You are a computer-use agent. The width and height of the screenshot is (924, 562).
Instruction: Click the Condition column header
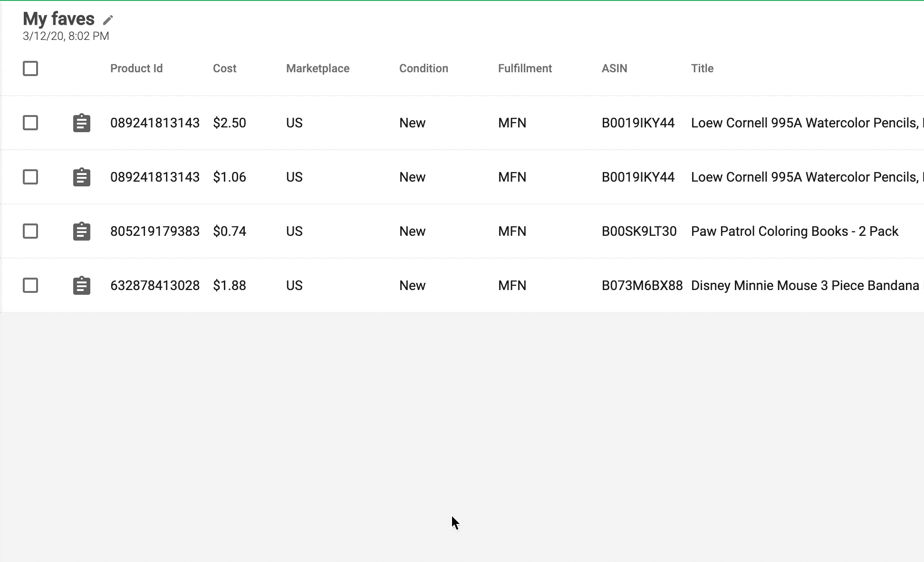(x=423, y=68)
